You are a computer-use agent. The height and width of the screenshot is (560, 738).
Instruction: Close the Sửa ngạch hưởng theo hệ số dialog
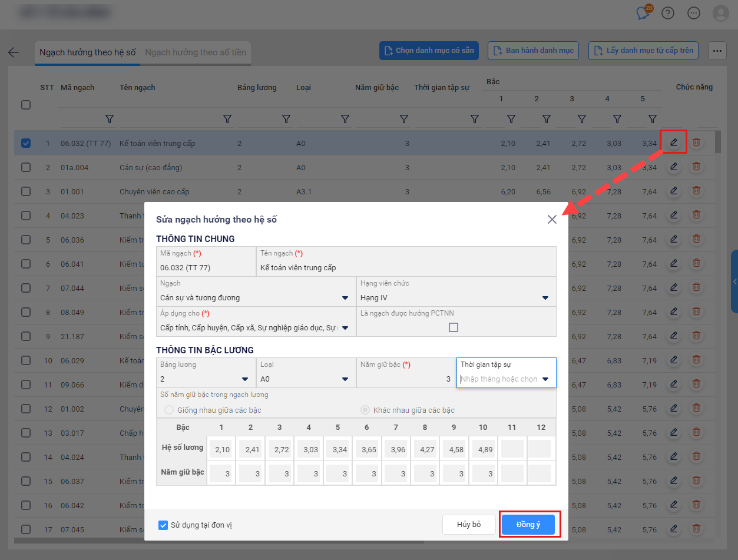(552, 220)
